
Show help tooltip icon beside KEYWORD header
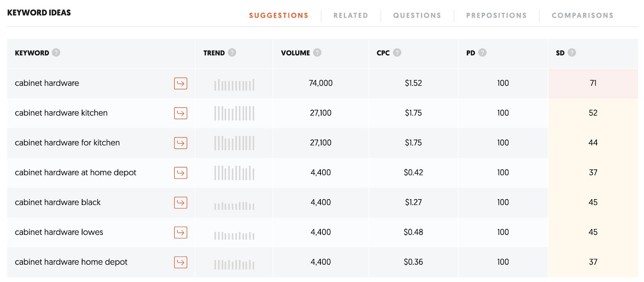pos(56,52)
